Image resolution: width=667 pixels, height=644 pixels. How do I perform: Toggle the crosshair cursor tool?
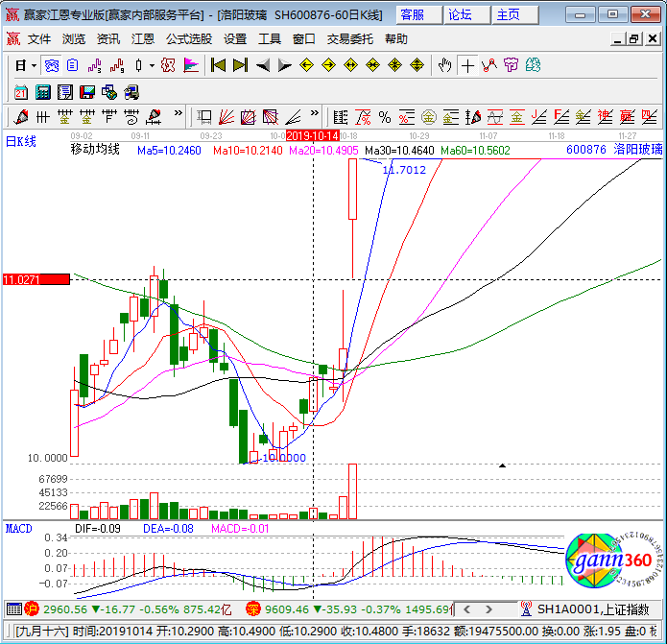tap(467, 65)
